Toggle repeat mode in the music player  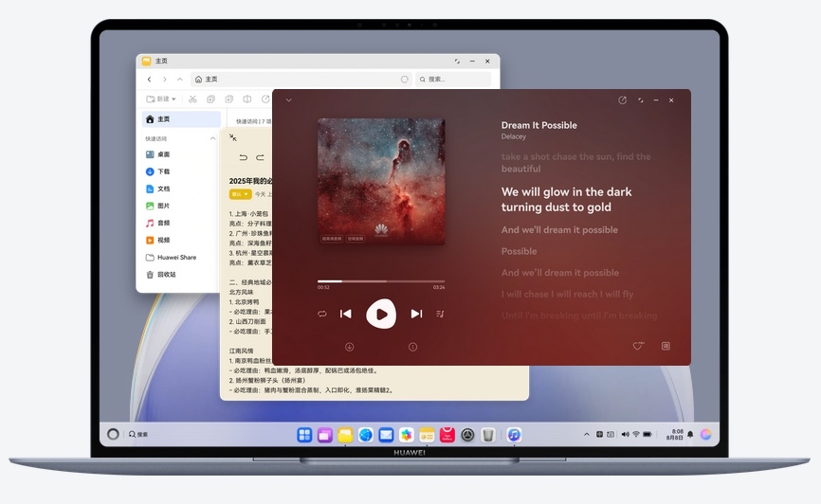point(322,314)
